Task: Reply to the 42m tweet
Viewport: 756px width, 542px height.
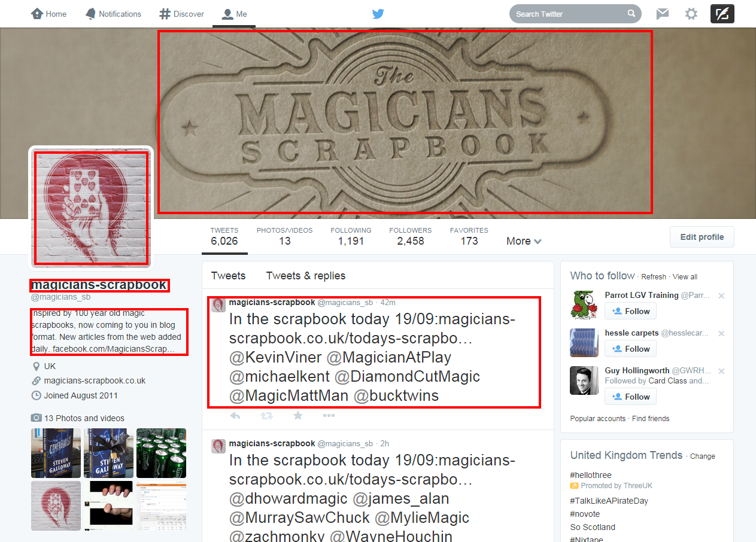Action: coord(235,416)
